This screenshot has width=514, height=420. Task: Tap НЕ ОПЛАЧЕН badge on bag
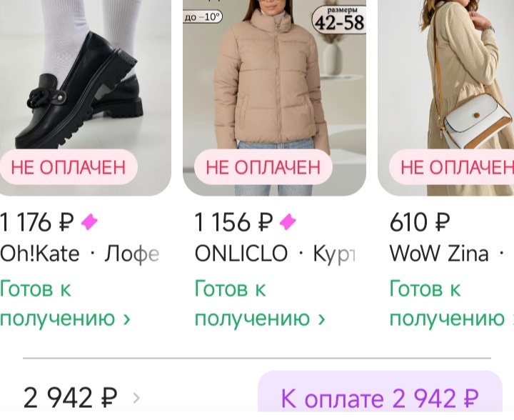coord(452,167)
